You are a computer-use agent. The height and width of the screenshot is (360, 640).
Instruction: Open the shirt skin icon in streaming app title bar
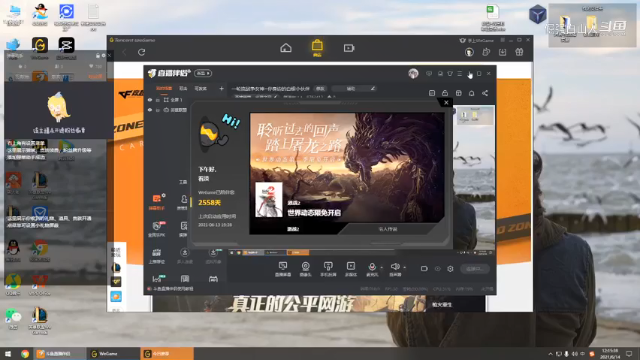pyautogui.click(x=450, y=73)
